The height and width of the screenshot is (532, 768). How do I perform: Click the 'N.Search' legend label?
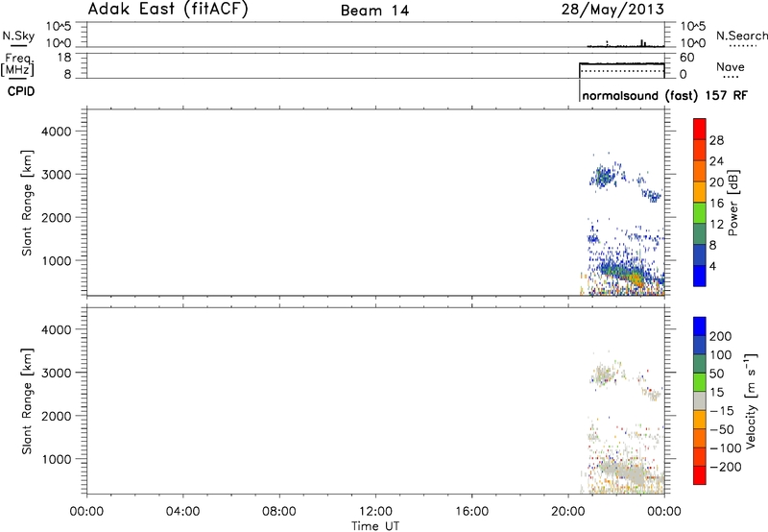click(x=742, y=36)
